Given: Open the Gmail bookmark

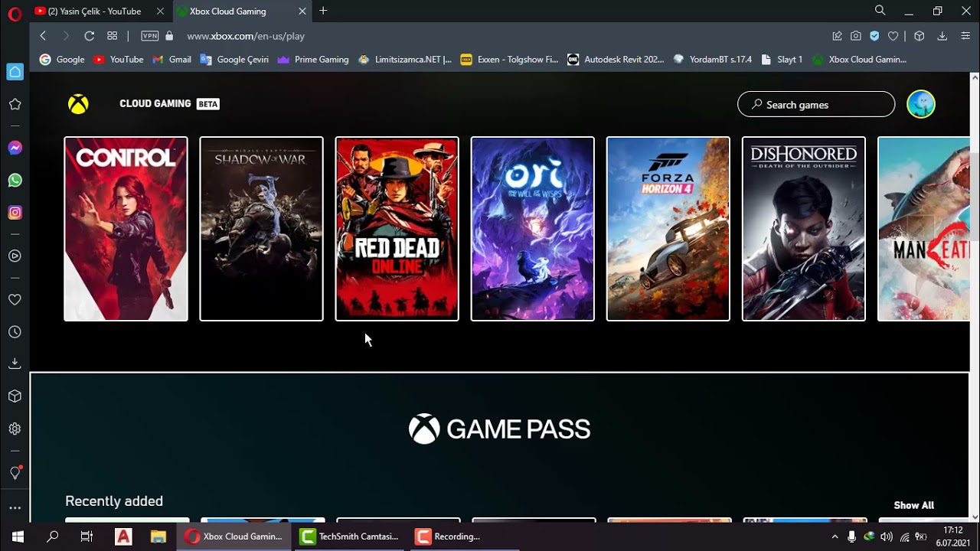Looking at the screenshot, I should pos(172,59).
